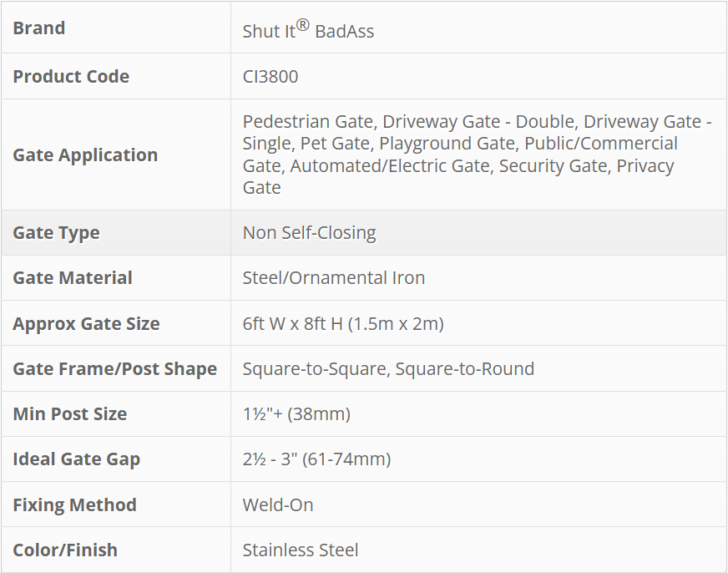Click the Shut It BadAss brand value

pos(308,30)
